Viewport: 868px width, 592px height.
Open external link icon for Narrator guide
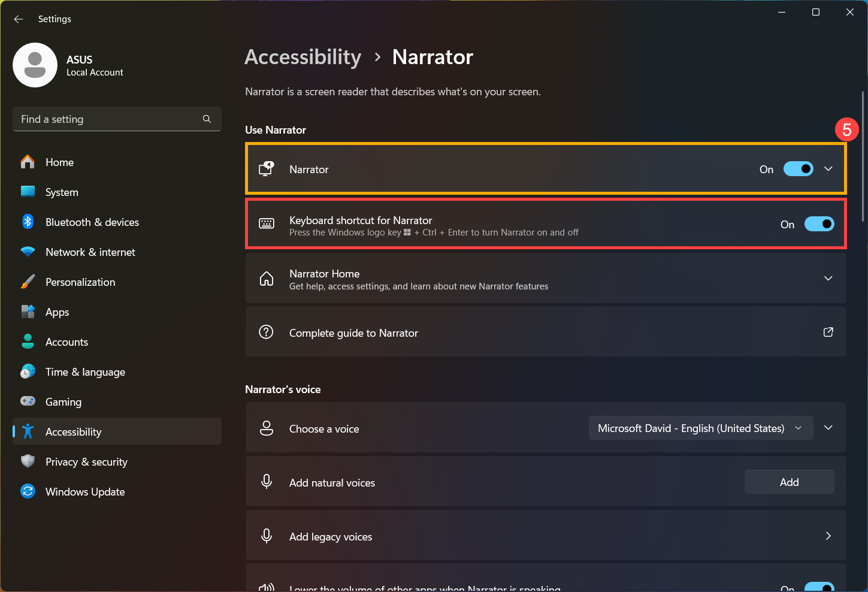pyautogui.click(x=828, y=332)
